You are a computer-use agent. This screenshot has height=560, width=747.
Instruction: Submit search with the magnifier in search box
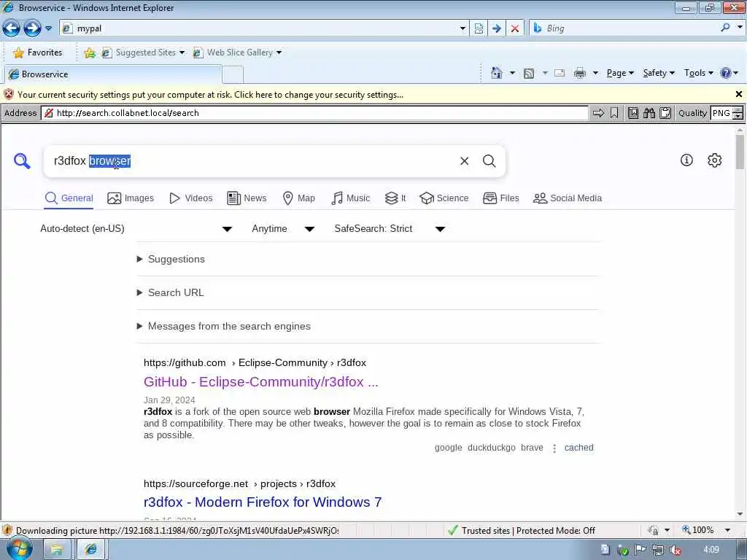pyautogui.click(x=489, y=161)
